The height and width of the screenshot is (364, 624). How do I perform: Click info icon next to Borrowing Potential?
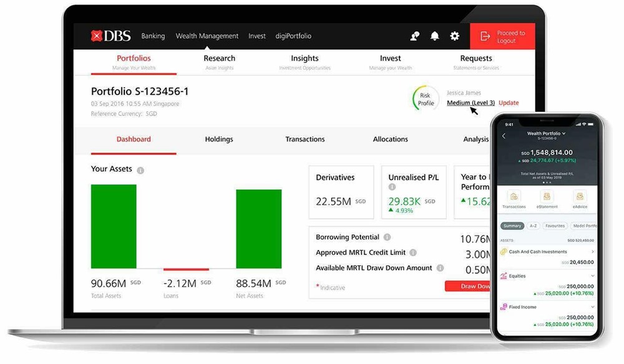pos(388,237)
